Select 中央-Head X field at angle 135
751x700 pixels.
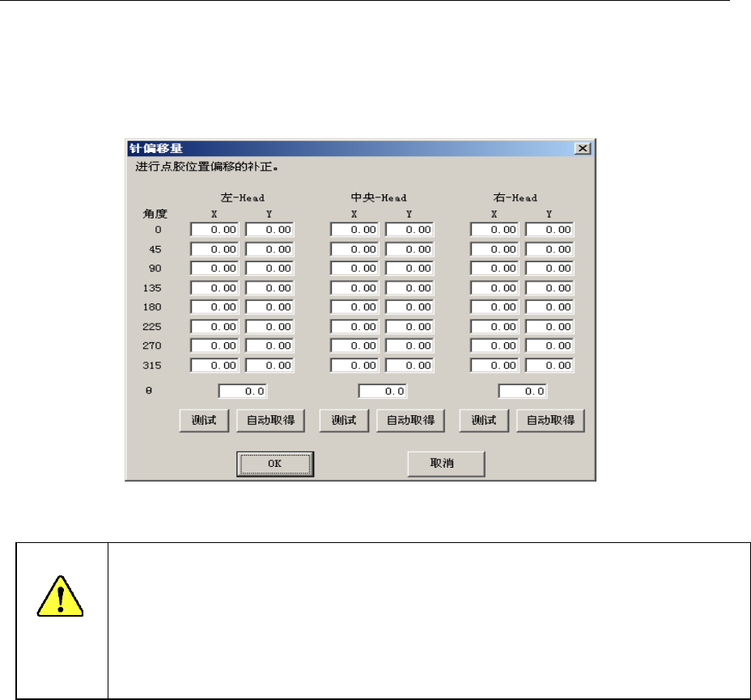pos(354,288)
